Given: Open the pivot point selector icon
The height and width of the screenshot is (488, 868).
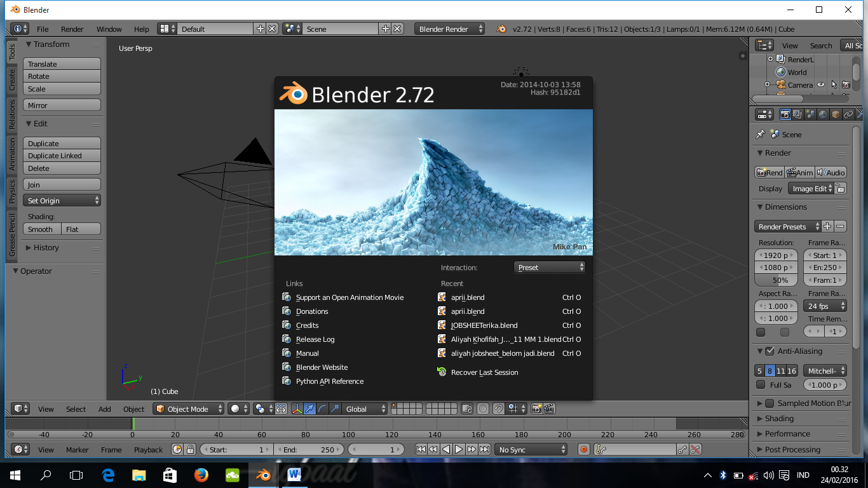Looking at the screenshot, I should pos(264,409).
